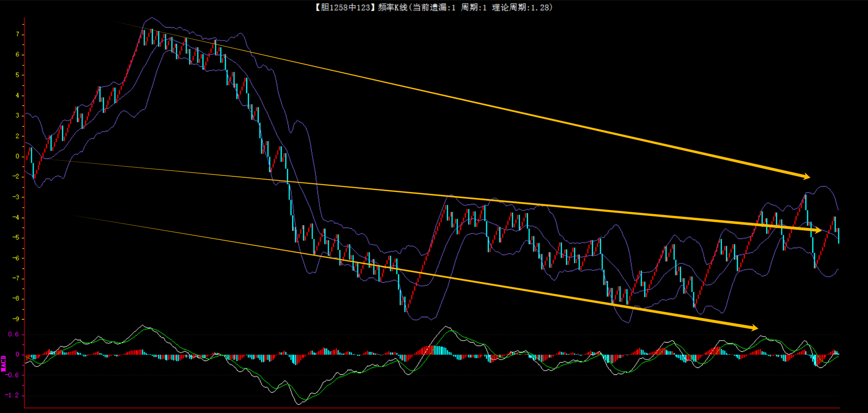Click the -9 label on the price axis
Viewport: 868px width, 413px height.
point(16,319)
